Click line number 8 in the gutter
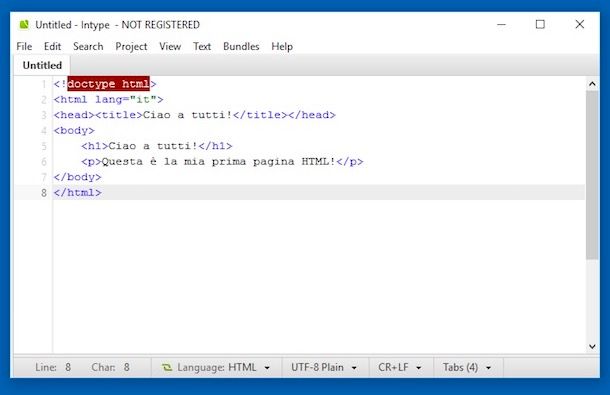 point(44,193)
